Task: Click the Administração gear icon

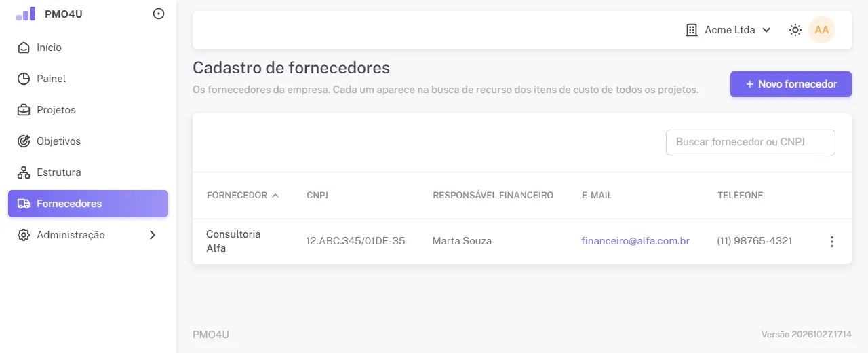Action: 24,235
